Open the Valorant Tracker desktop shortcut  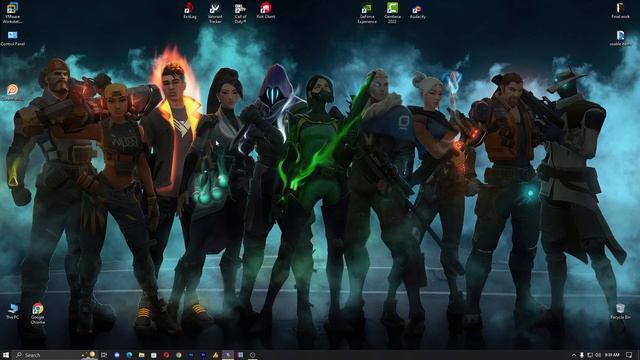click(215, 13)
